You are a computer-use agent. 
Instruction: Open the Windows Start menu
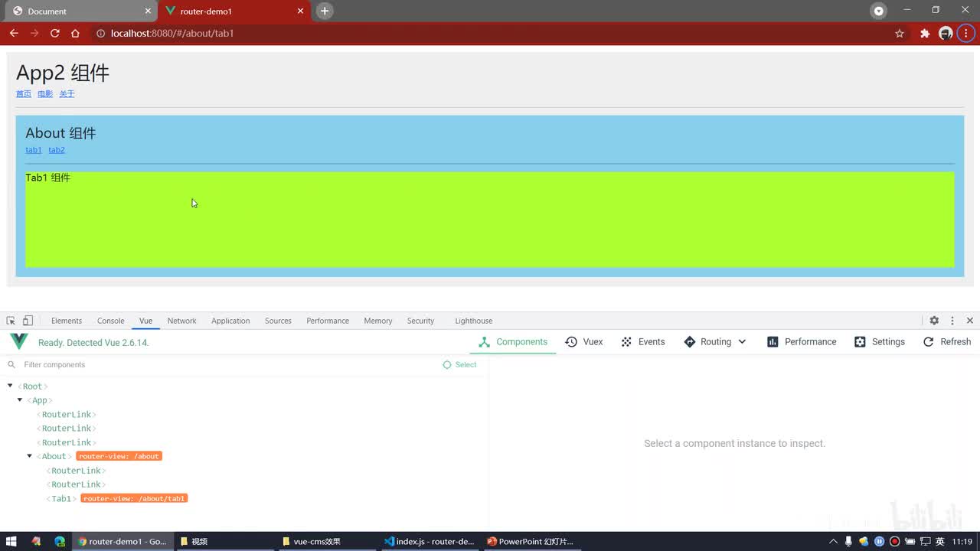pos(11,541)
